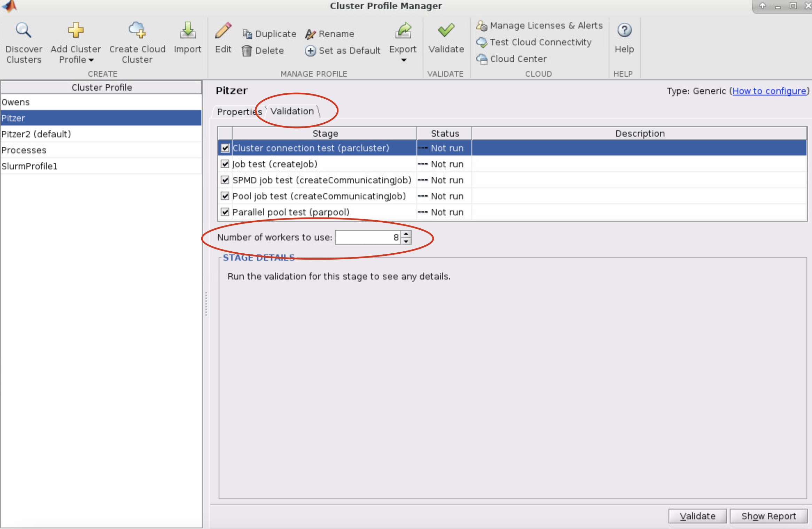Viewport: 812px width, 529px height.
Task: Delete the selected profile via trash icon
Action: (247, 51)
